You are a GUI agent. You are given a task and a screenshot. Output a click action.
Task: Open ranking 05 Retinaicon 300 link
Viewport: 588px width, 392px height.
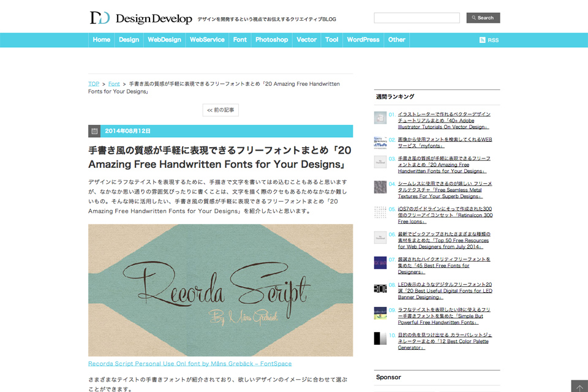pos(445,215)
